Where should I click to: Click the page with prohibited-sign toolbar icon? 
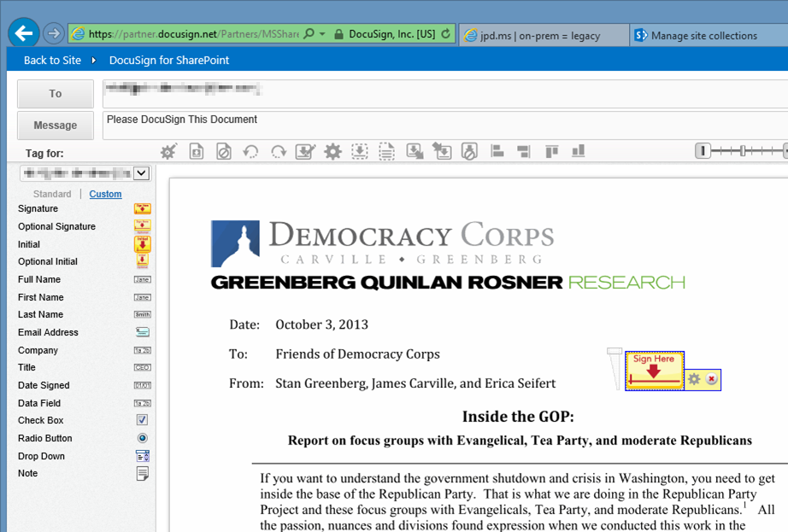click(224, 151)
